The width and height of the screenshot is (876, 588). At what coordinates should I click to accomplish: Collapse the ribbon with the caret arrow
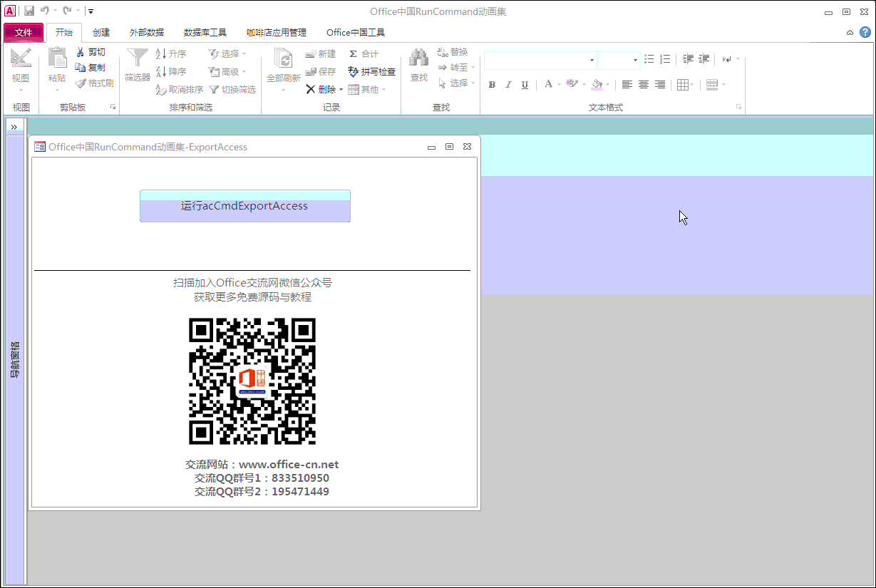850,33
